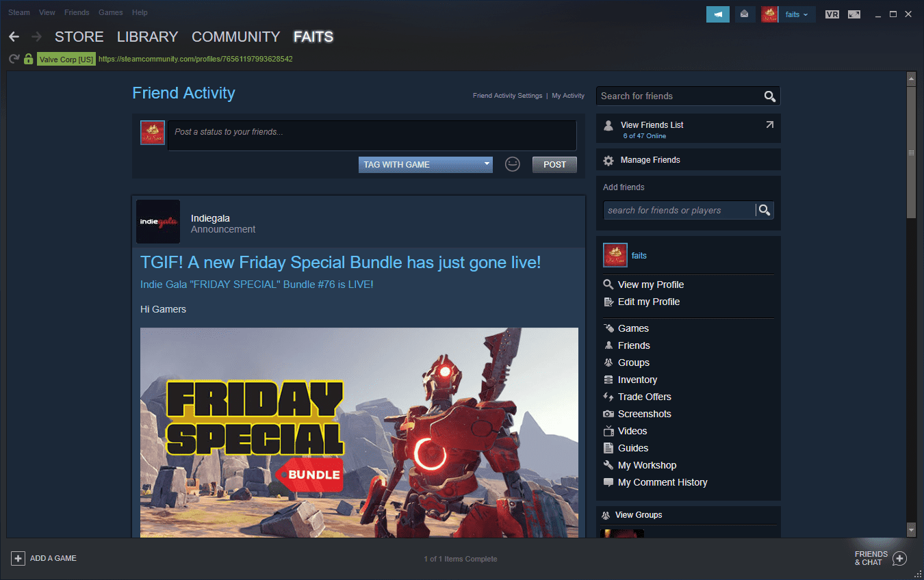The width and height of the screenshot is (924, 580).
Task: Click the vertical scrollbar thumb
Action: (911, 152)
